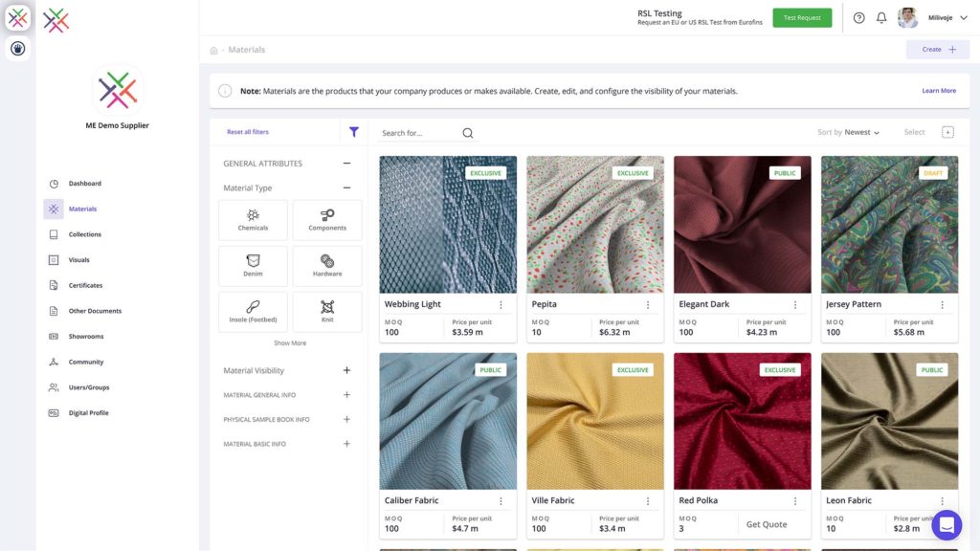Click the search magnifier icon
This screenshot has height=551, width=980.
coord(467,132)
